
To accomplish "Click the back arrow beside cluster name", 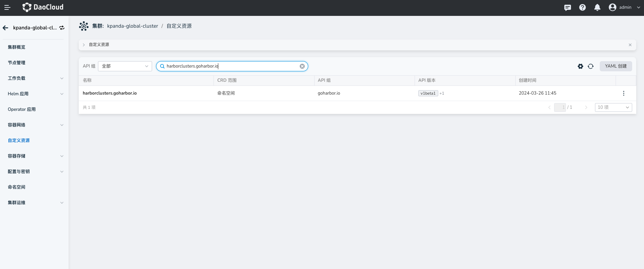I will [5, 28].
